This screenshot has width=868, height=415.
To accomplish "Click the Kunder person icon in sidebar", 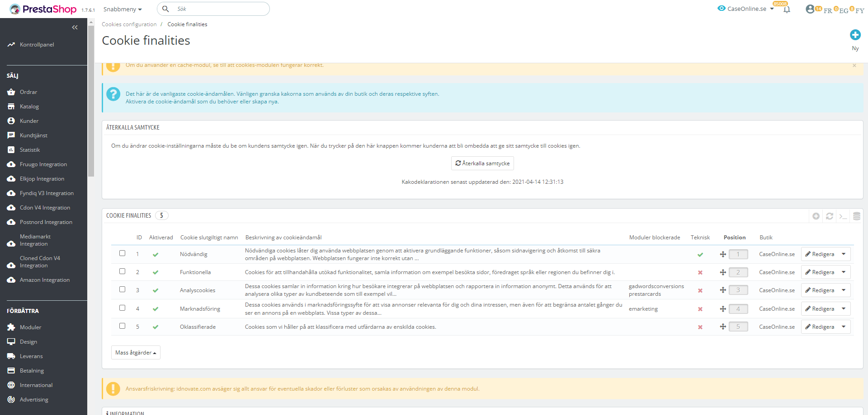I will (11, 121).
